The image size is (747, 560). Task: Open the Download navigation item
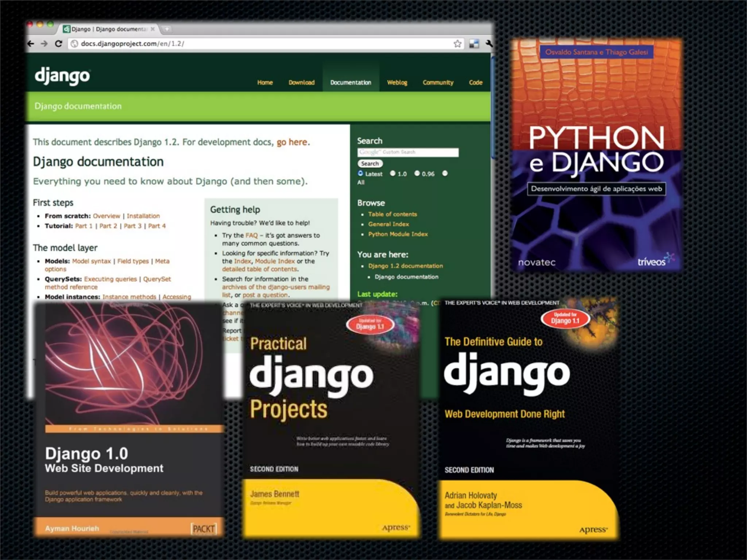point(302,82)
